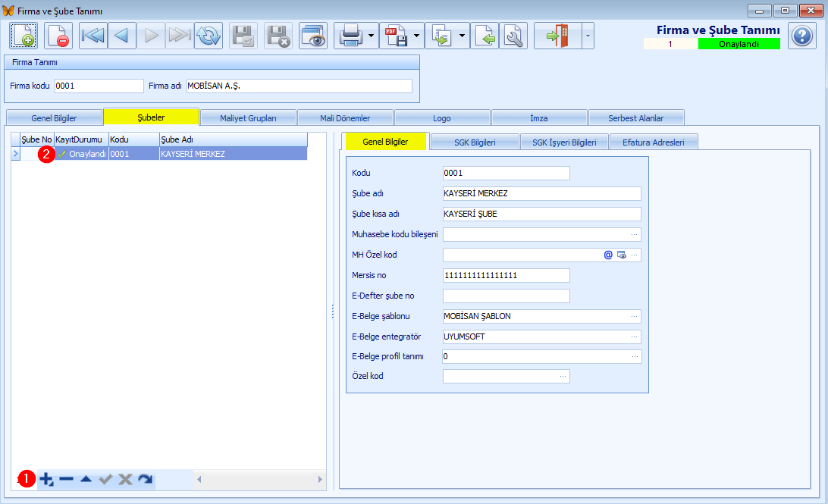This screenshot has height=504, width=828.
Task: Create a new record with the toolbar icon
Action: (24, 36)
